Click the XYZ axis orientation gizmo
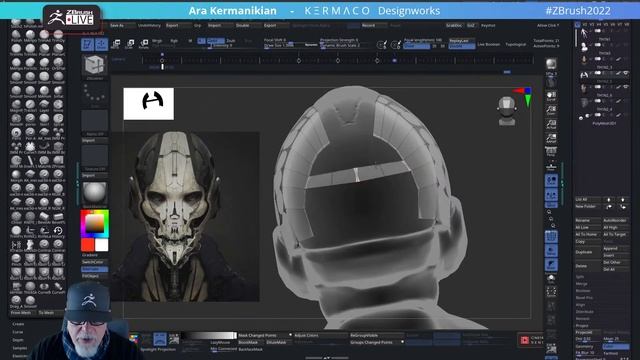Viewport: 640px width, 360px height. pyautogui.click(x=524, y=97)
